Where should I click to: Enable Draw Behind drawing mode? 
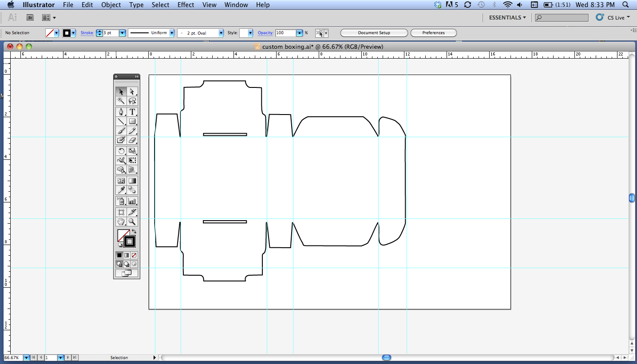coord(127,264)
